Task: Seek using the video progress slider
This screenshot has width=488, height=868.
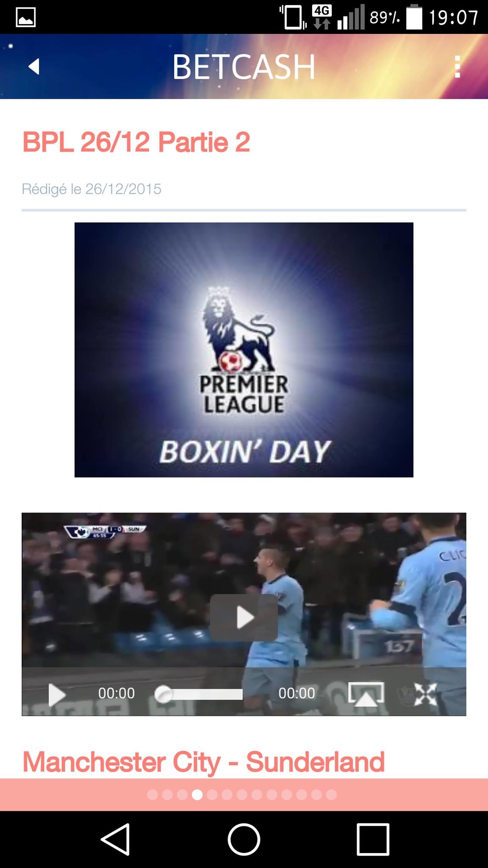Action: 199,694
